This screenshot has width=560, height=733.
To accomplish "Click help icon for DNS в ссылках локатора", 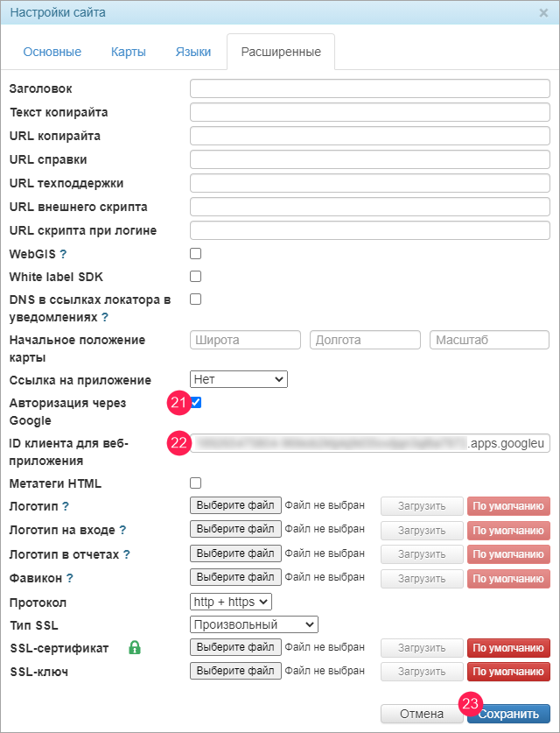I will pos(105,317).
